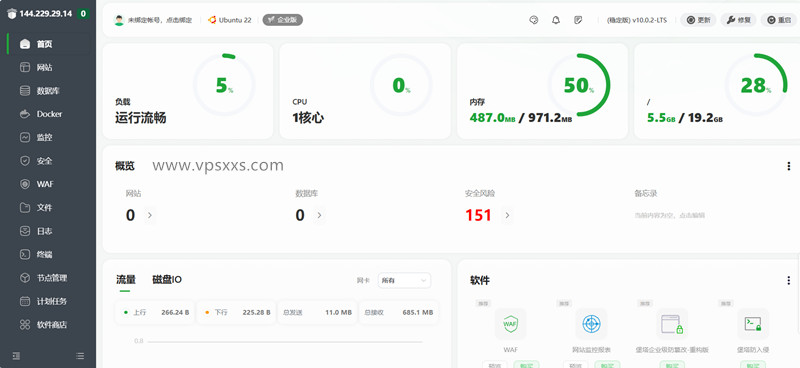
Task: Click the 50% memory gauge
Action: tap(579, 85)
